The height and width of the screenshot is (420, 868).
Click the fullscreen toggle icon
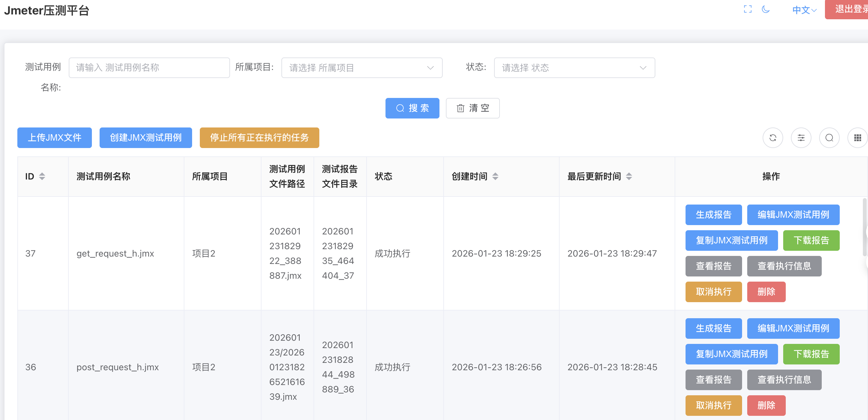click(x=747, y=9)
